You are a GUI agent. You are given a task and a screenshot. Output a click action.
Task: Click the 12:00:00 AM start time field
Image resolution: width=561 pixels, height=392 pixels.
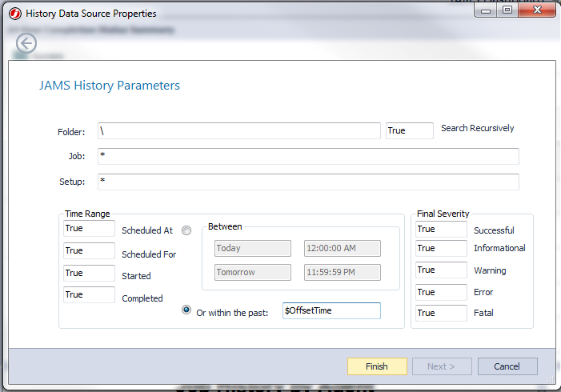click(x=343, y=248)
